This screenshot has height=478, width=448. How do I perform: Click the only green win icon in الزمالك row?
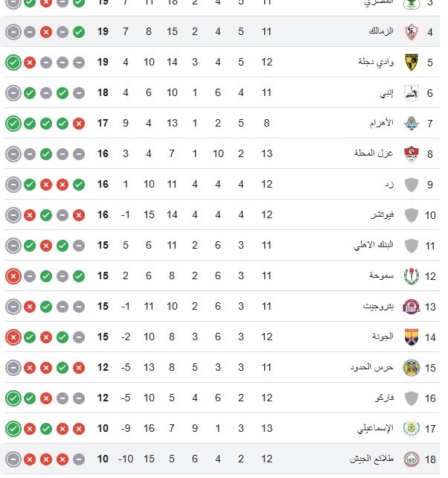pyautogui.click(x=80, y=32)
